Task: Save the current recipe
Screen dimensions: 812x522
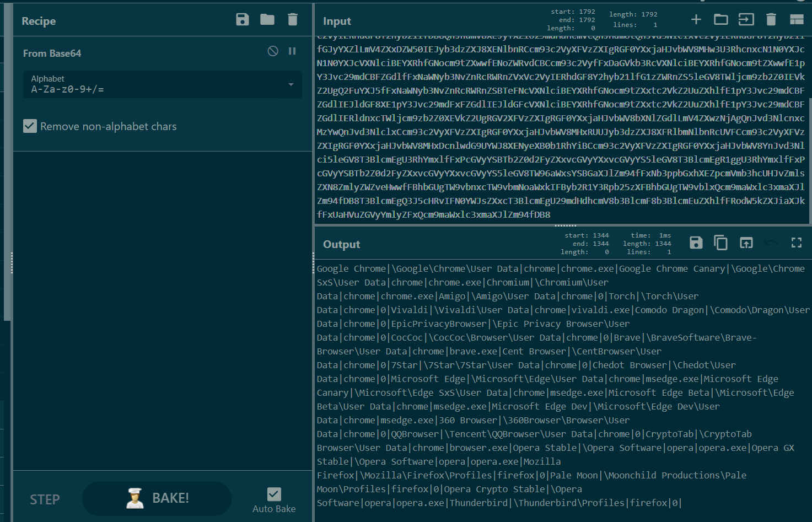Action: [242, 19]
